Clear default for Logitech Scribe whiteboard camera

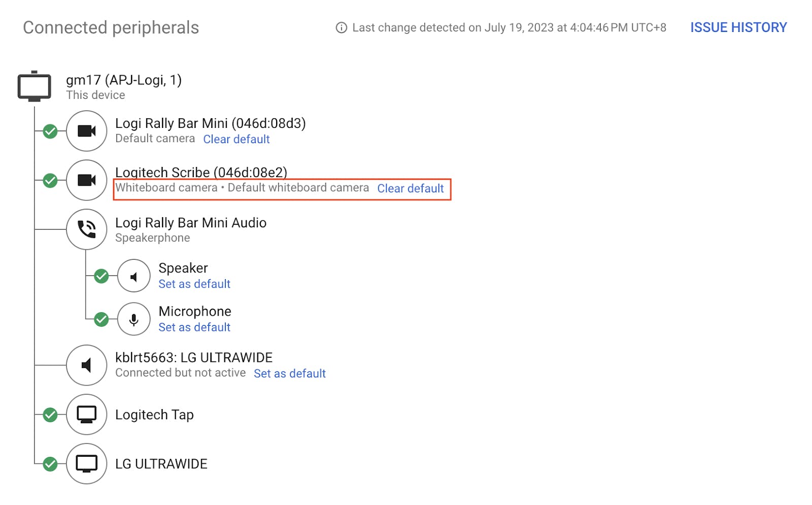click(x=411, y=188)
